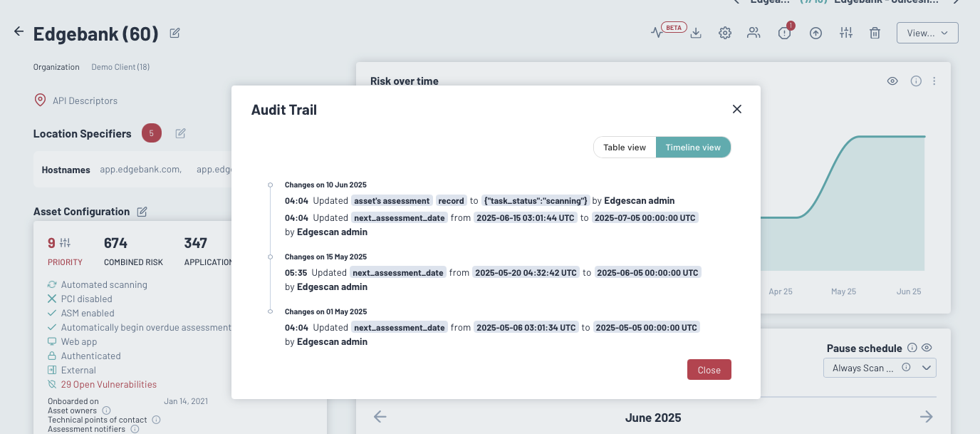
Task: Open the View... dropdown
Action: [927, 33]
